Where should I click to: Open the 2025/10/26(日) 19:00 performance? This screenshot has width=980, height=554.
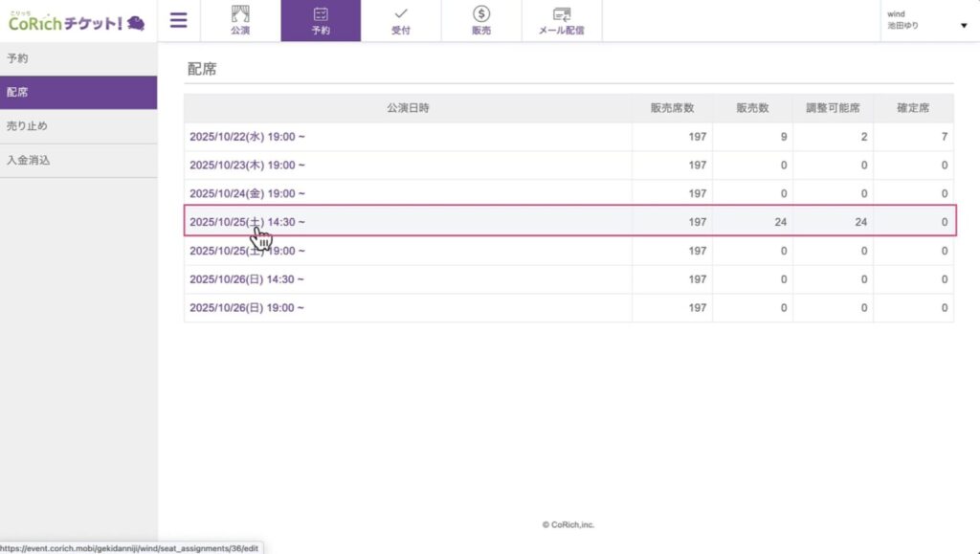click(247, 308)
